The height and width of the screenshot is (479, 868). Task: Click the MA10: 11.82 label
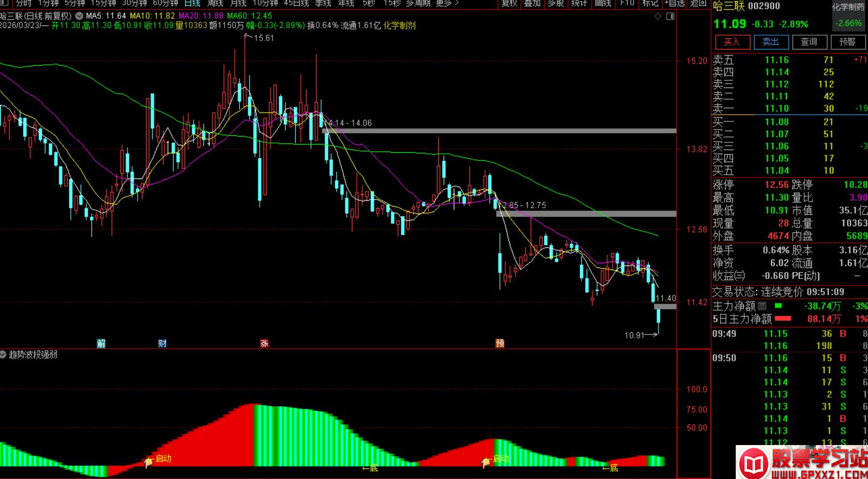tap(152, 16)
